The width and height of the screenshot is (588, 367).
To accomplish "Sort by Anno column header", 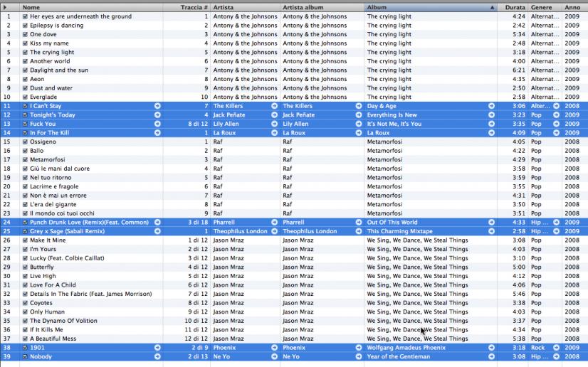I will coord(575,7).
